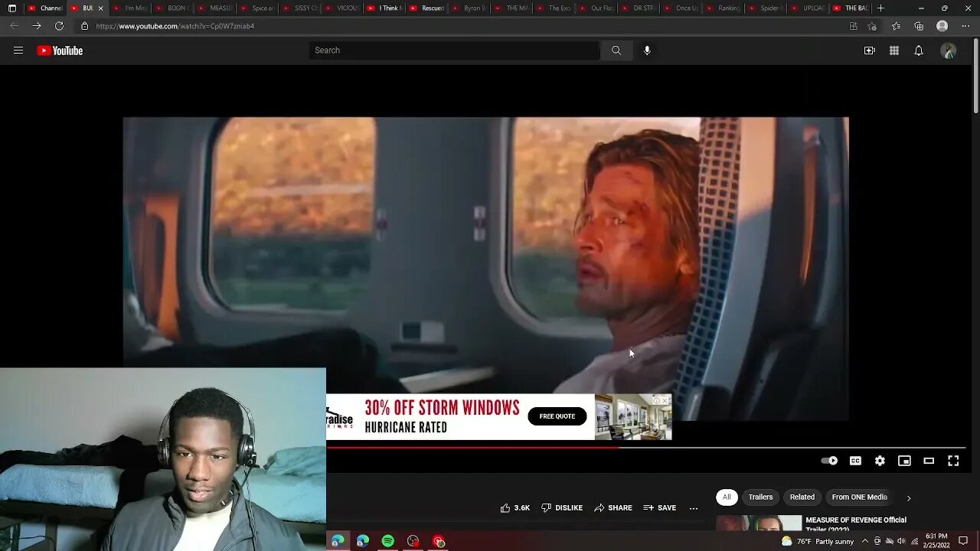The width and height of the screenshot is (980, 551).
Task: Switch the video to theater mode
Action: click(929, 461)
